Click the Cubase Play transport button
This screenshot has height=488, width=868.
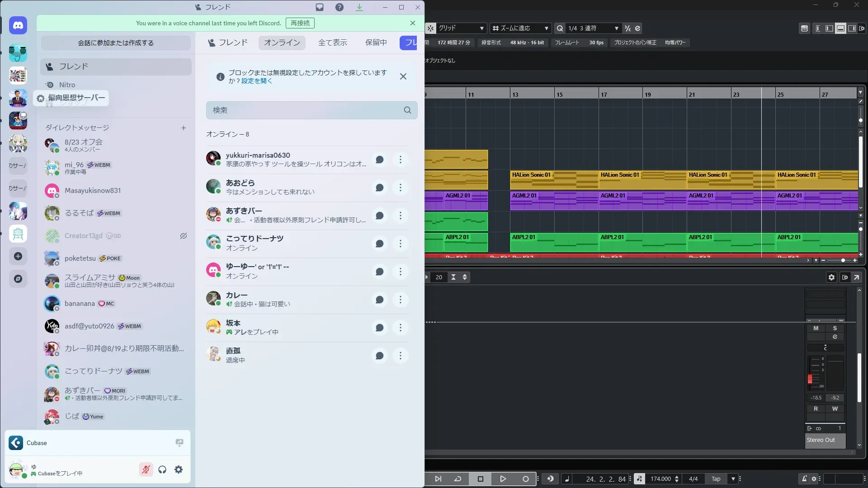pos(503,479)
